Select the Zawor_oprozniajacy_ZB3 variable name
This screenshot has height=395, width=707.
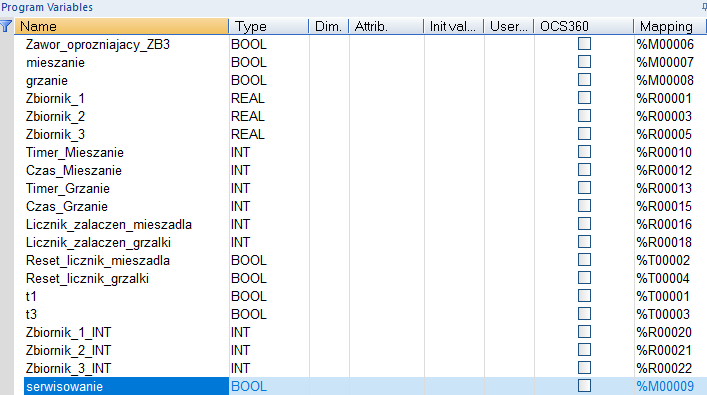[x=98, y=45]
